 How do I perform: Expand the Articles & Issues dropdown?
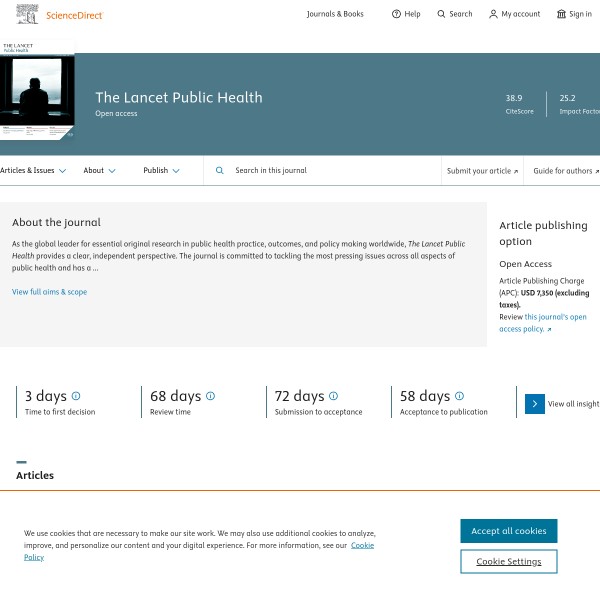pos(33,171)
